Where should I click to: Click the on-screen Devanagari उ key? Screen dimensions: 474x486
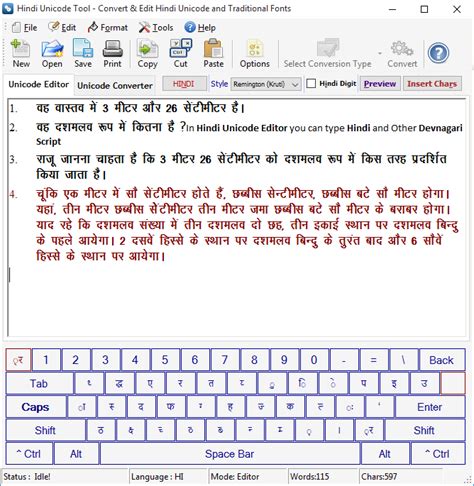tap(424, 383)
